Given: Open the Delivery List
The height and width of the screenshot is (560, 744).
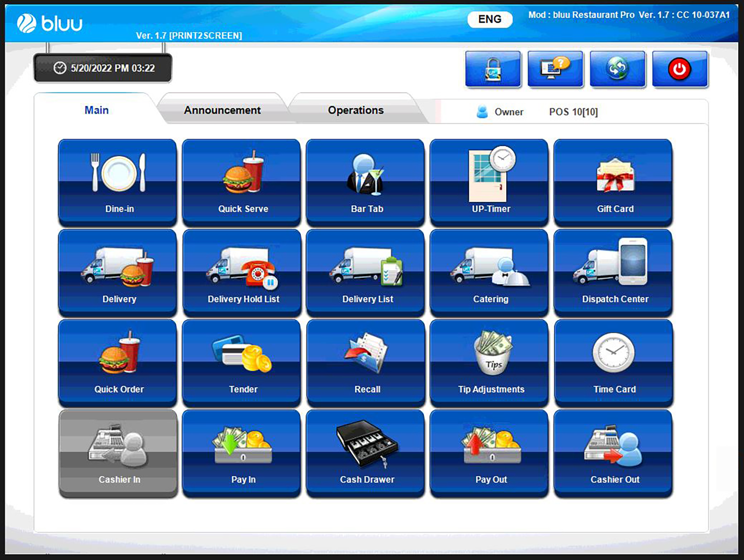Looking at the screenshot, I should pyautogui.click(x=365, y=272).
